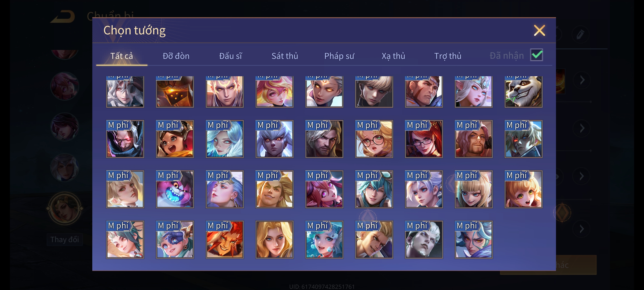Select the red-haired woman wearing glasses
This screenshot has width=644, height=290.
424,139
